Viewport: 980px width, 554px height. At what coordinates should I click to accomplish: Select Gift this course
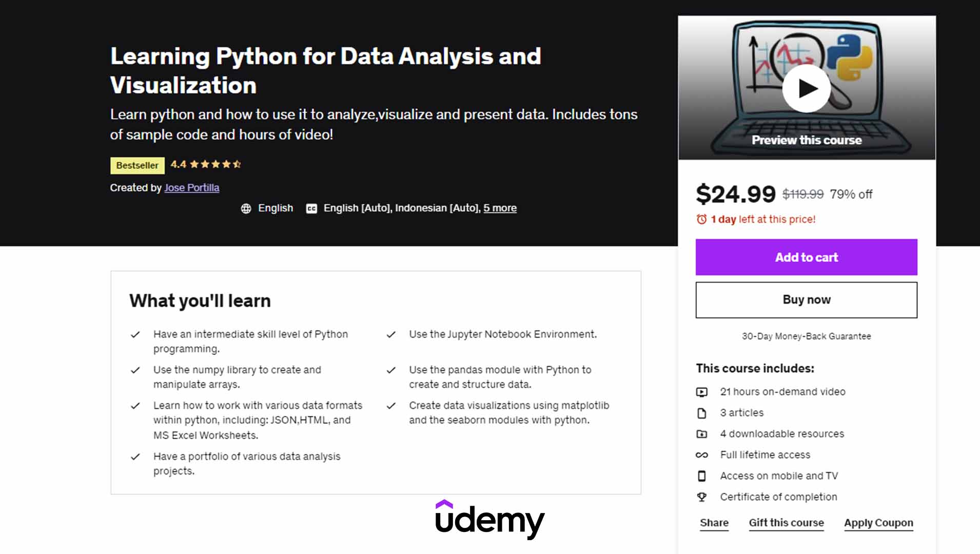[786, 523]
